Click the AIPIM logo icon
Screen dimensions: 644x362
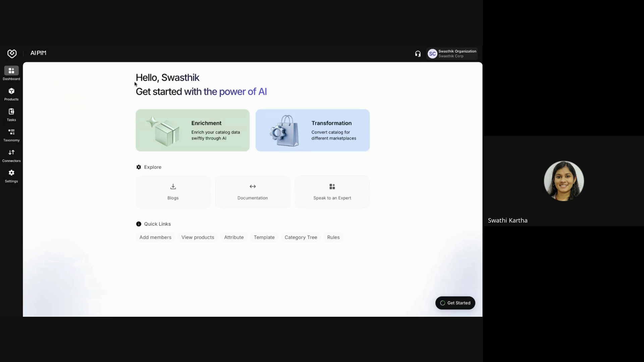[x=12, y=53]
